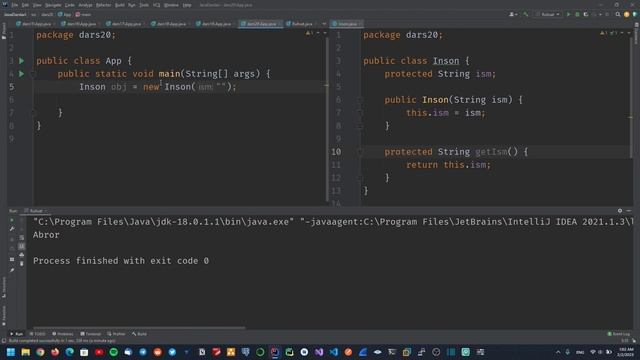Open the Build menu
Screen dimensions: 640x360
120,5
